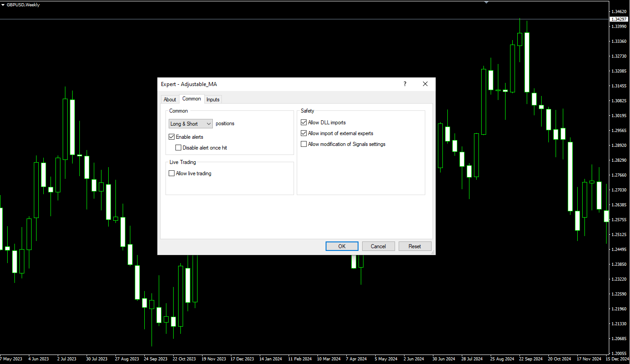Image resolution: width=630 pixels, height=364 pixels.
Task: Enable Disable alert once hit option
Action: click(179, 148)
